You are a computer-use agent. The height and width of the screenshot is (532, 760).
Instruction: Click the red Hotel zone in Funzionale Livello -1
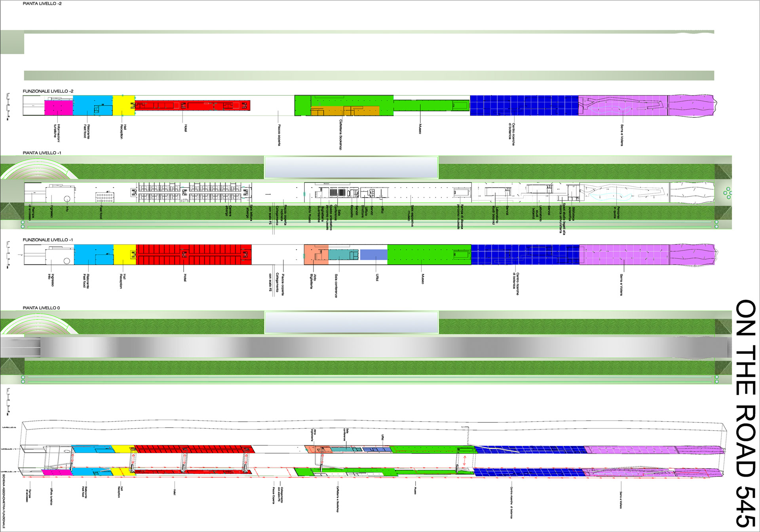click(x=193, y=255)
